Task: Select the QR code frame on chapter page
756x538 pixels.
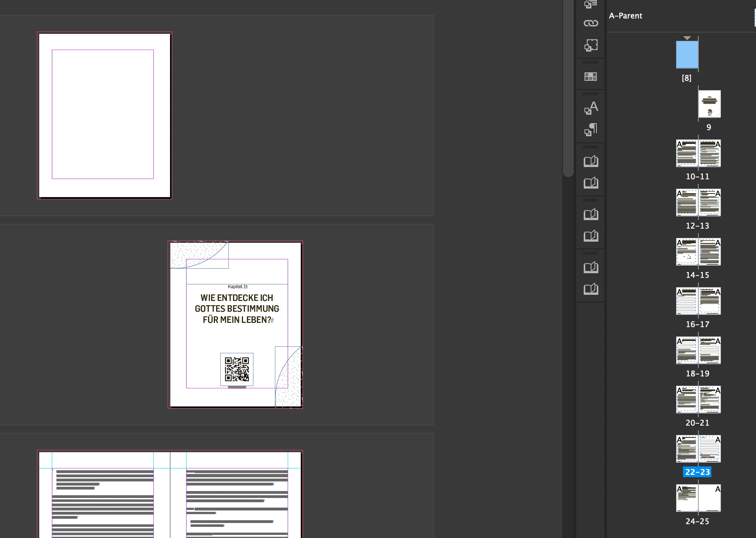Action: tap(237, 369)
